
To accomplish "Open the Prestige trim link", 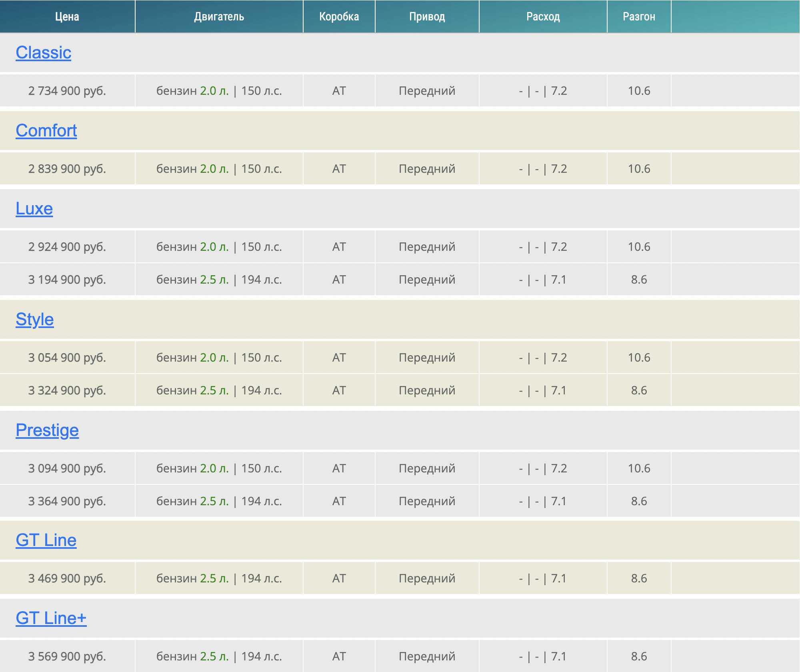I will (47, 430).
